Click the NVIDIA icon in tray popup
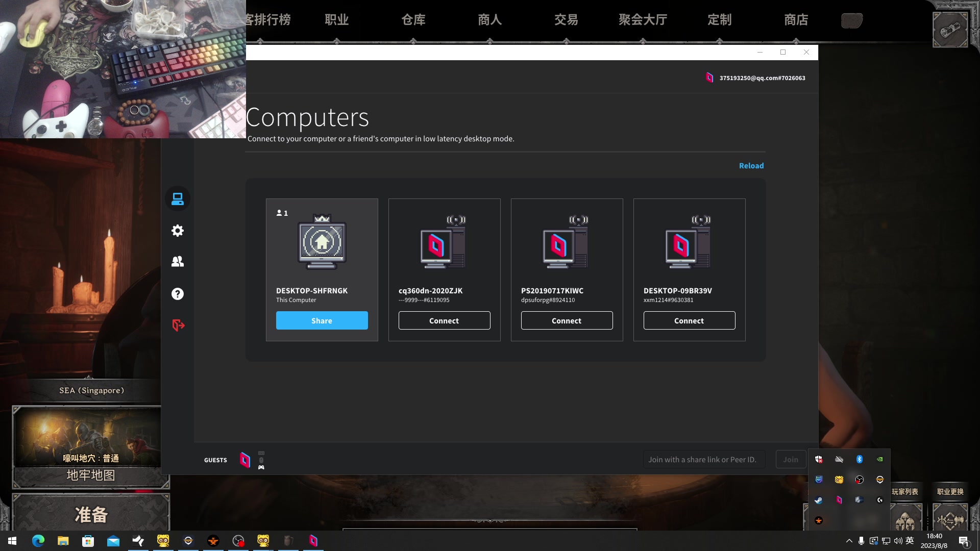The height and width of the screenshot is (551, 980). (x=880, y=459)
